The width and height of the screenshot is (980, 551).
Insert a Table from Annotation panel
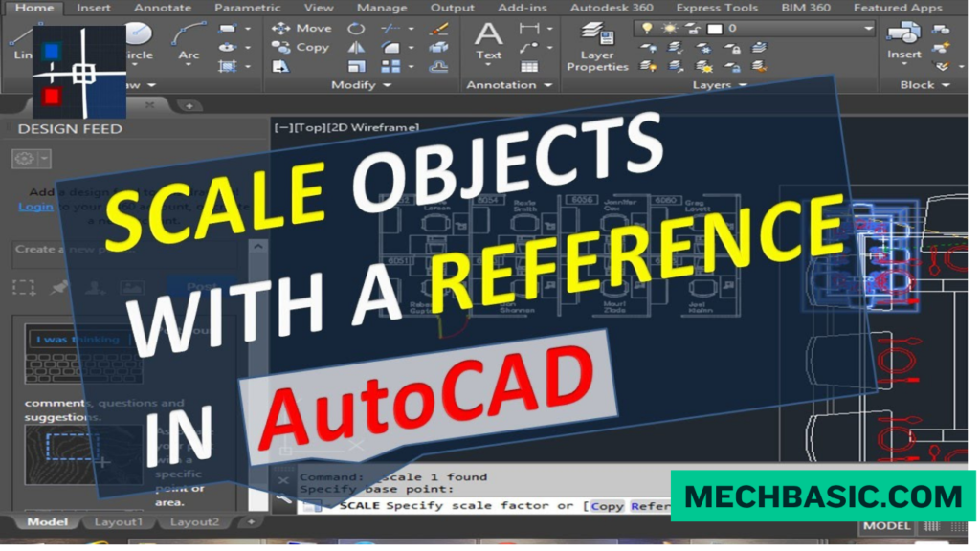point(529,66)
